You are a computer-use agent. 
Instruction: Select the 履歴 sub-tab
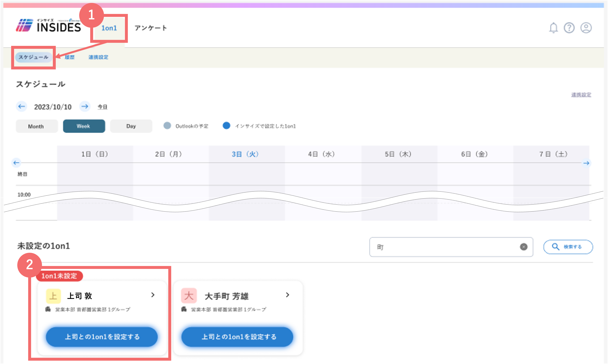coord(70,57)
